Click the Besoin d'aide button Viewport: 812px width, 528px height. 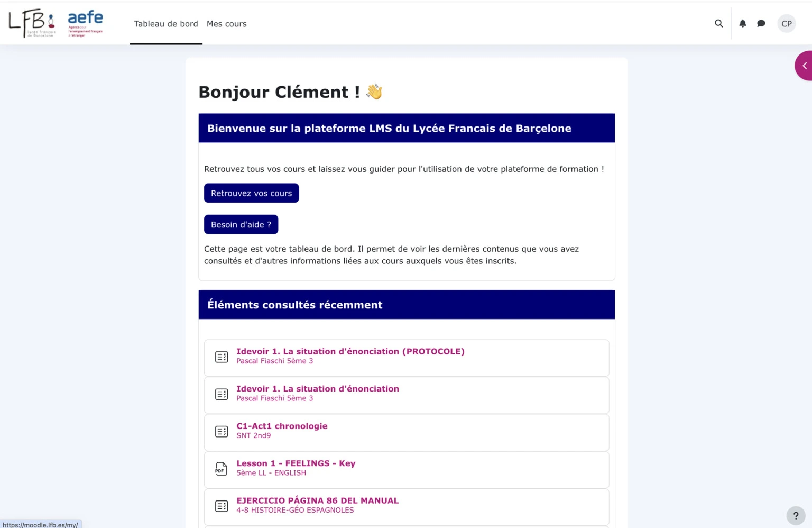click(x=241, y=224)
